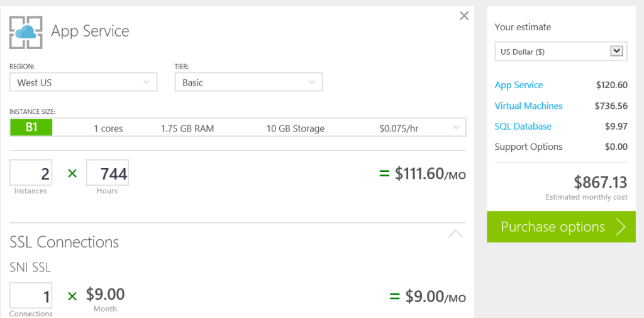Close the App Service panel
This screenshot has height=318, width=644.
tap(464, 16)
